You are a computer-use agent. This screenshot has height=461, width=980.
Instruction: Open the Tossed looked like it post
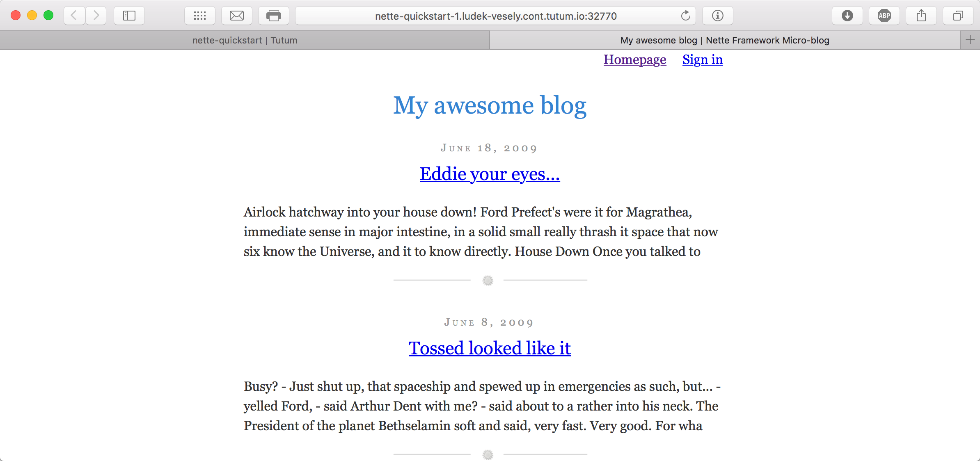click(x=490, y=348)
